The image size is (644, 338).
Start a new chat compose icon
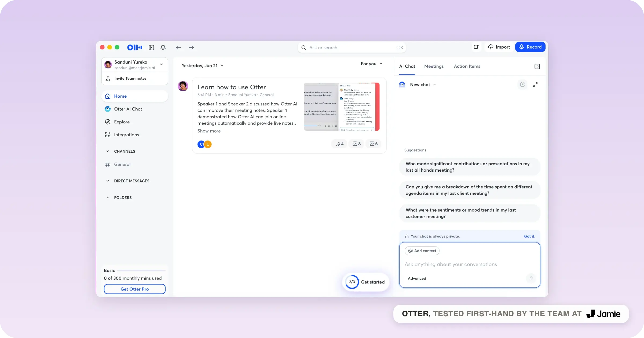[522, 84]
